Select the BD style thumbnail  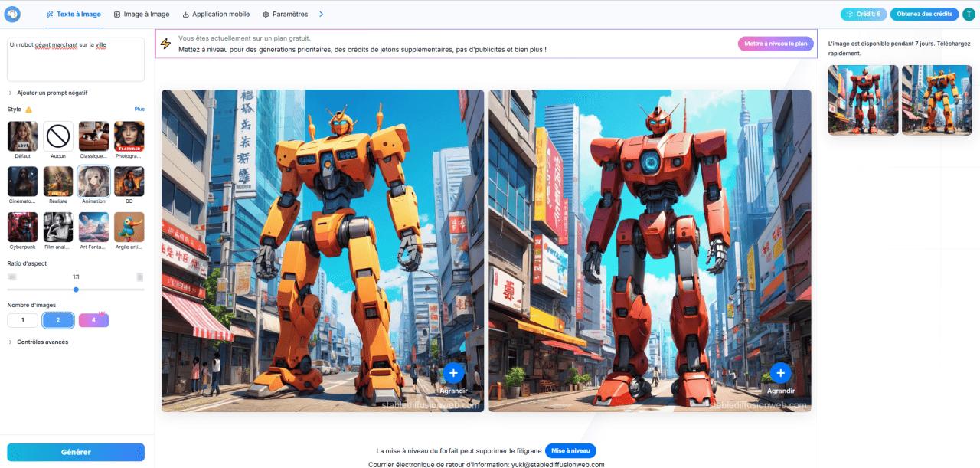pos(129,182)
